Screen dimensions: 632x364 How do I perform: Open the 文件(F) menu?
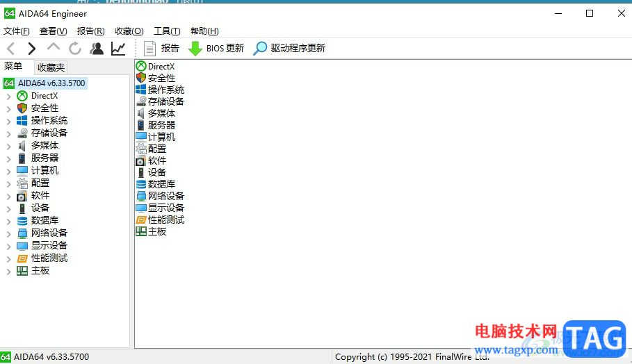pyautogui.click(x=17, y=31)
